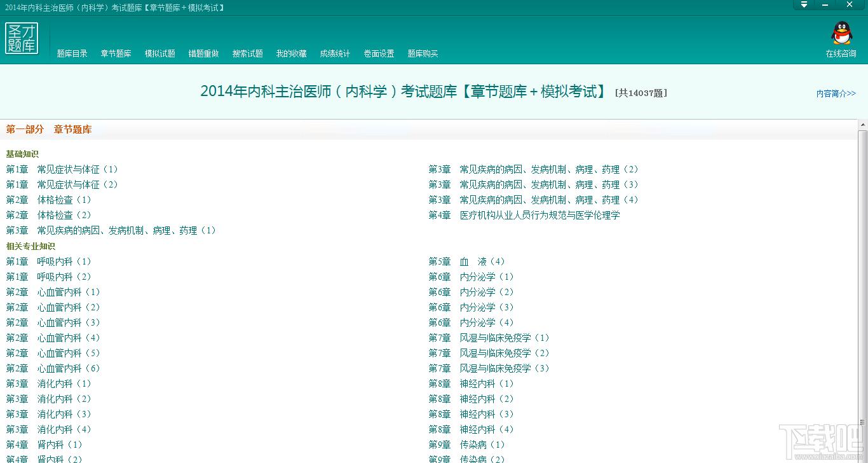Open 第2章 心血管内科（2）
868x463 pixels.
53,307
